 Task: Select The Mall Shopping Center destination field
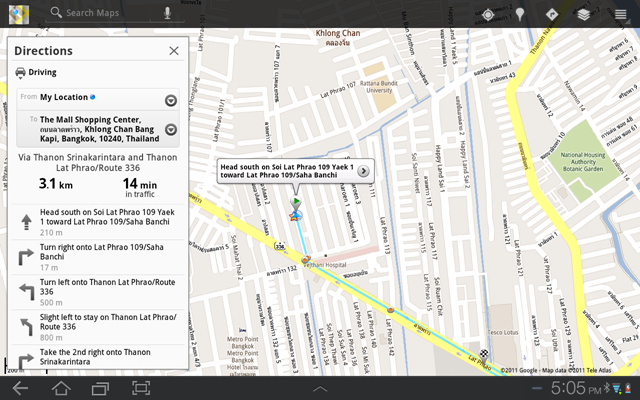(98, 129)
